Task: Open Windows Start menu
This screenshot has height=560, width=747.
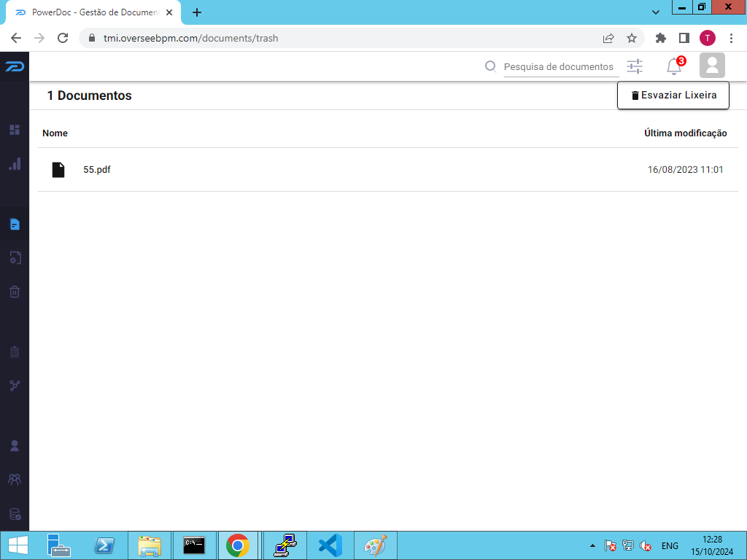Action: [18, 545]
